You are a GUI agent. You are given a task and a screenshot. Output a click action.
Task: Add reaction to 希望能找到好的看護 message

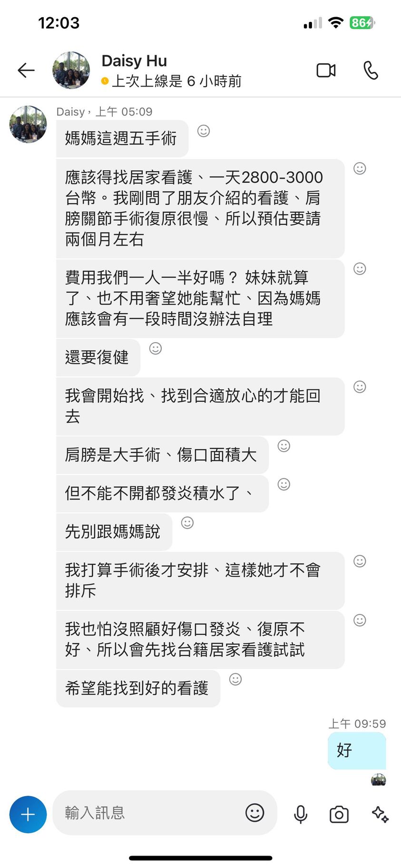(x=235, y=679)
